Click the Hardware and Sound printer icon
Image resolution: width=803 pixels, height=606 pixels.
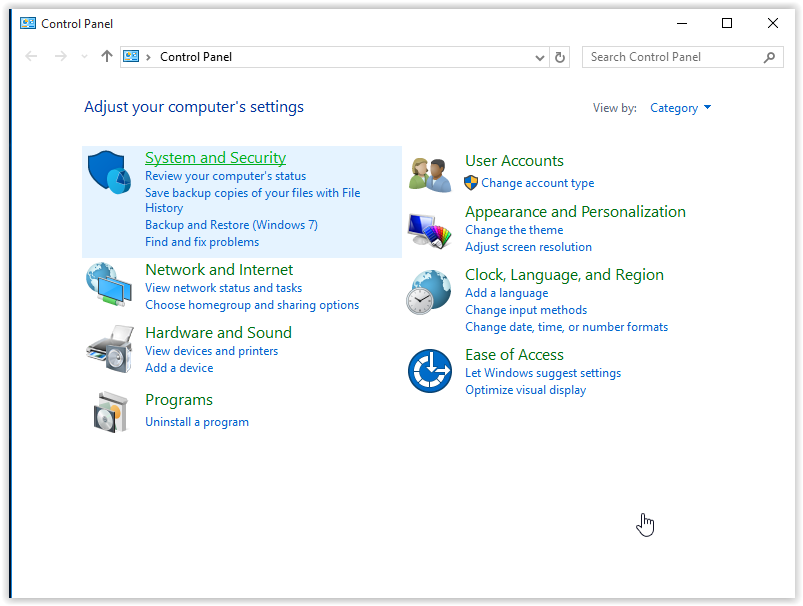[110, 348]
